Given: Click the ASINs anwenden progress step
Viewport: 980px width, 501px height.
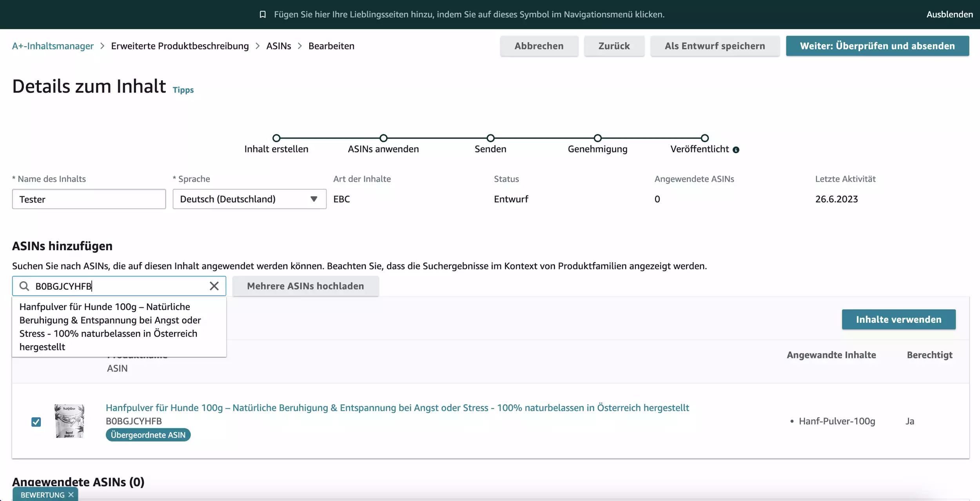Looking at the screenshot, I should coord(383,138).
